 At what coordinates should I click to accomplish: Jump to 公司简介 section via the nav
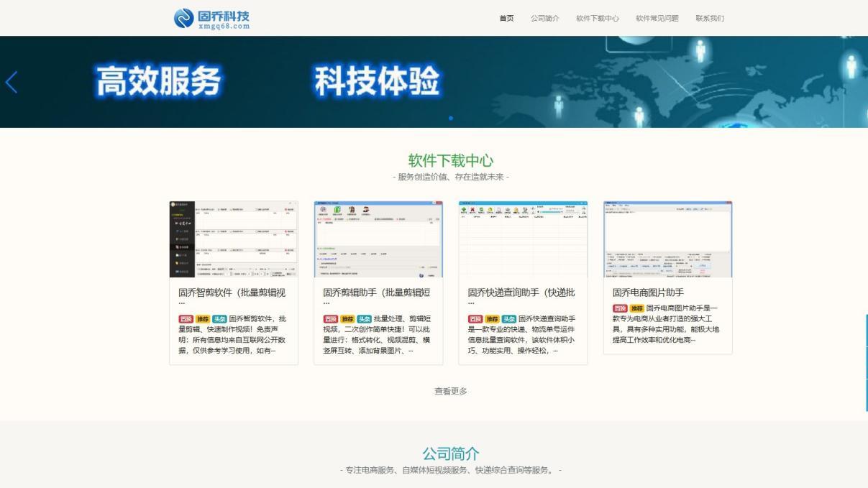pyautogui.click(x=544, y=18)
